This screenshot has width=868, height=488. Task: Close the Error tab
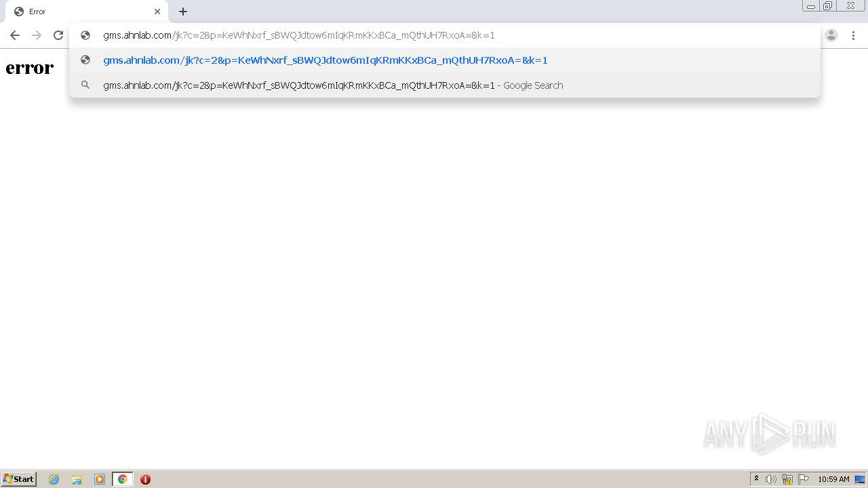tap(157, 12)
